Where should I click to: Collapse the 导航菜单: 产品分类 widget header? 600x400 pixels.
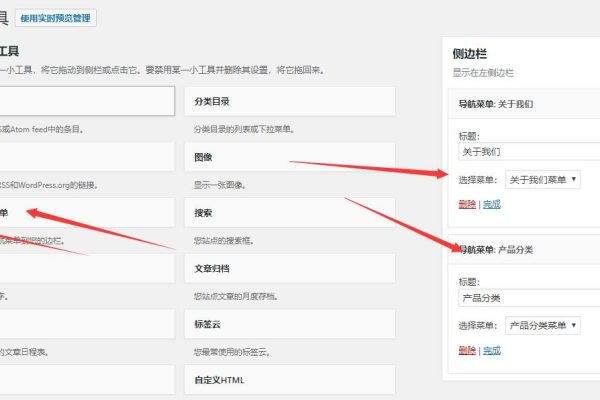525,249
